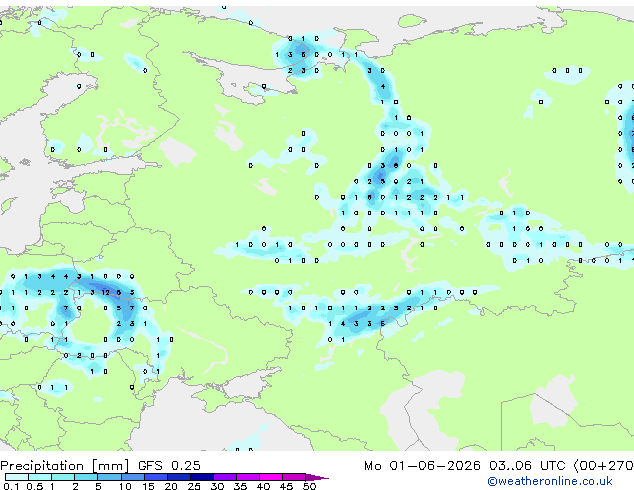Click the "GFS 0.25" model label
This screenshot has height=490, width=634.
pyautogui.click(x=169, y=466)
